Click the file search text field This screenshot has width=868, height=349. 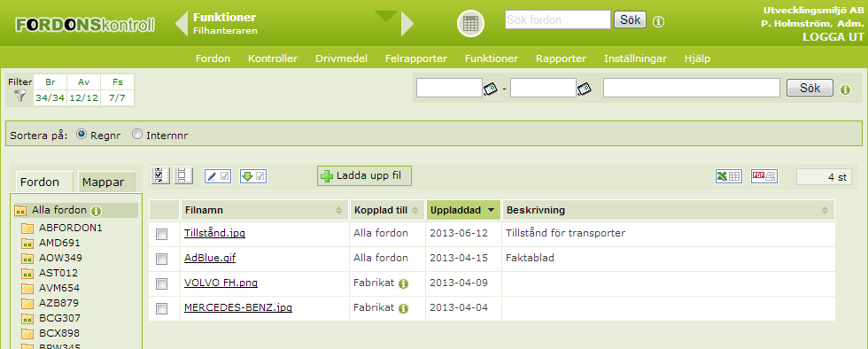tap(692, 88)
